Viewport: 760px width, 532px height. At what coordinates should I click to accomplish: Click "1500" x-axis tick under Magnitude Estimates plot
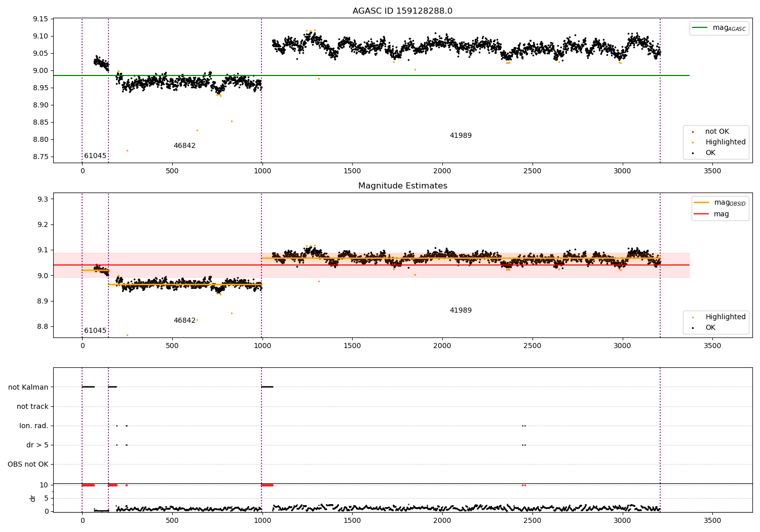[x=352, y=346]
